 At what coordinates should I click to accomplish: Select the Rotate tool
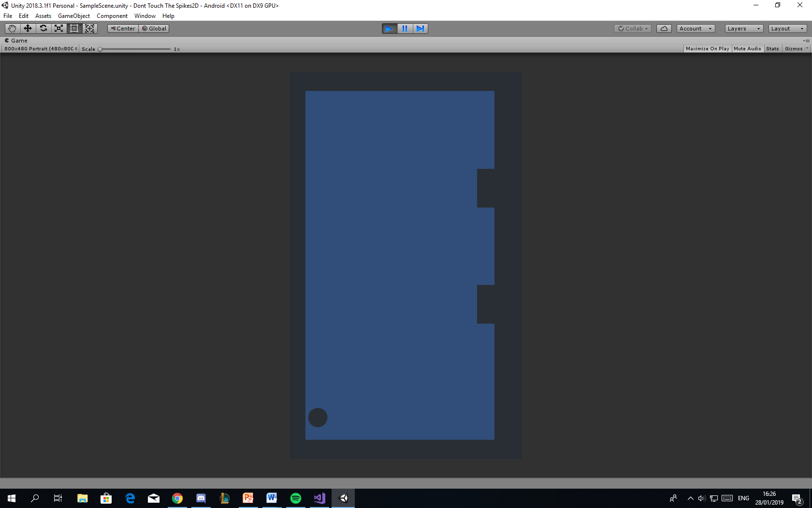43,28
